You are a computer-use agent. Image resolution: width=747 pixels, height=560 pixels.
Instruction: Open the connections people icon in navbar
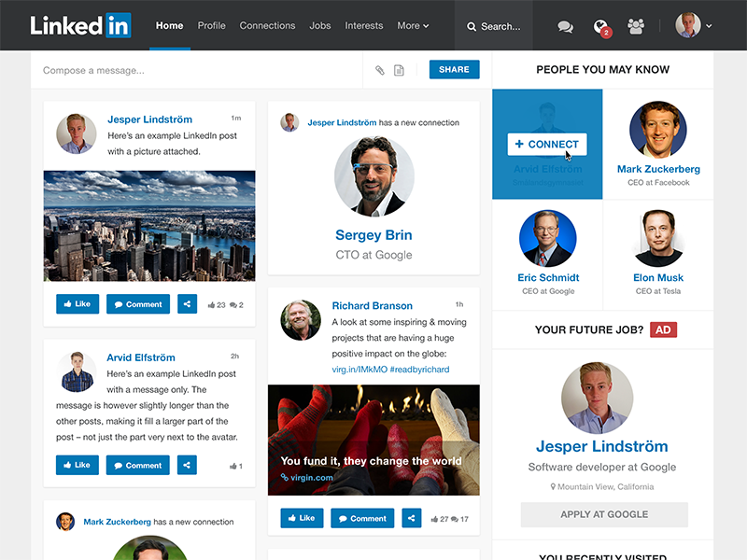pyautogui.click(x=634, y=26)
